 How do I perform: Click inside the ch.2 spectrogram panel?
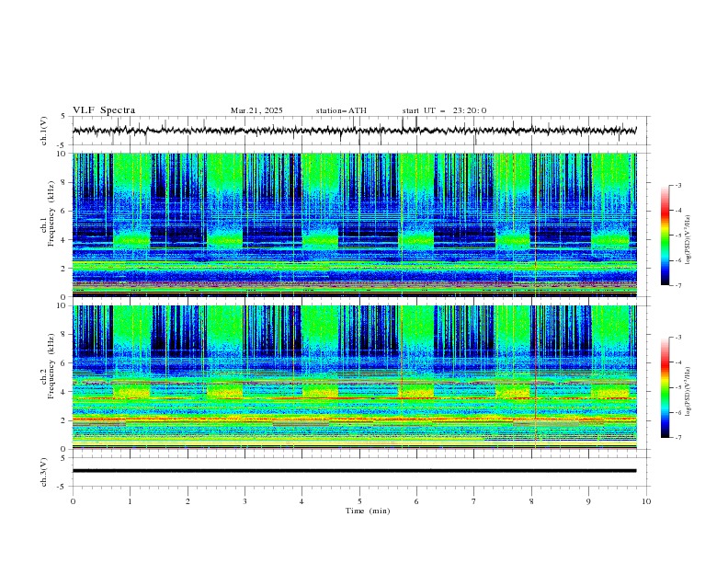click(x=354, y=377)
